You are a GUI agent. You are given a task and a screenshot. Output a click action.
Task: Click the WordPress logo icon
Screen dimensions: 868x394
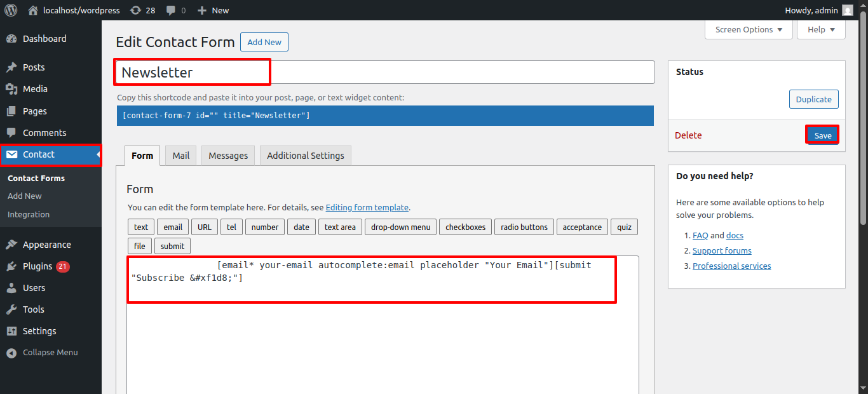[x=11, y=10]
